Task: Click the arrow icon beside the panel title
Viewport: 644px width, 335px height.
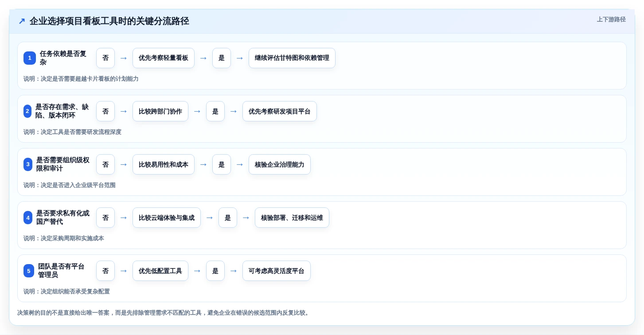Action: tap(21, 21)
